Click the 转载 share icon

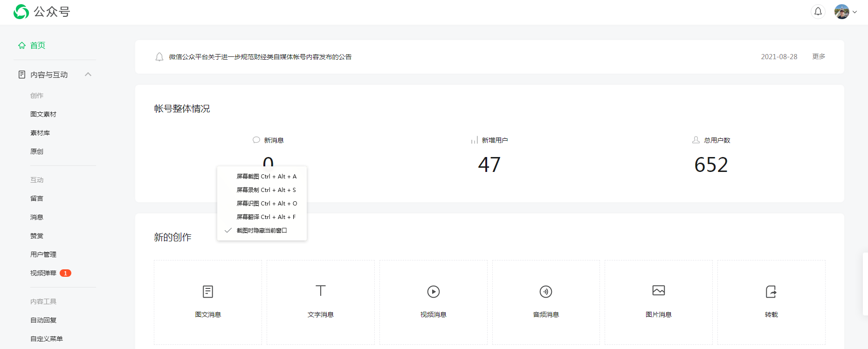click(x=772, y=292)
